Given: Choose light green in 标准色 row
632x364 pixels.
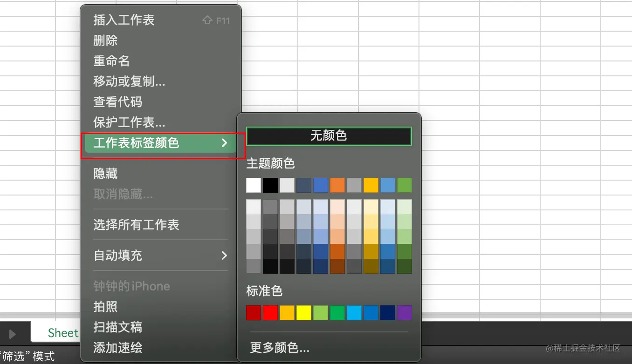Looking at the screenshot, I should (321, 313).
